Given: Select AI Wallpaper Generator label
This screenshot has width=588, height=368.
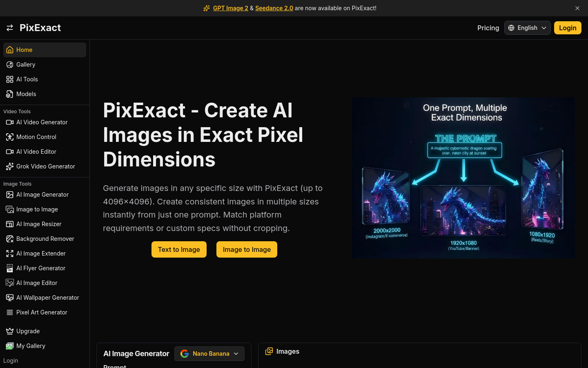Looking at the screenshot, I should click(x=48, y=298).
